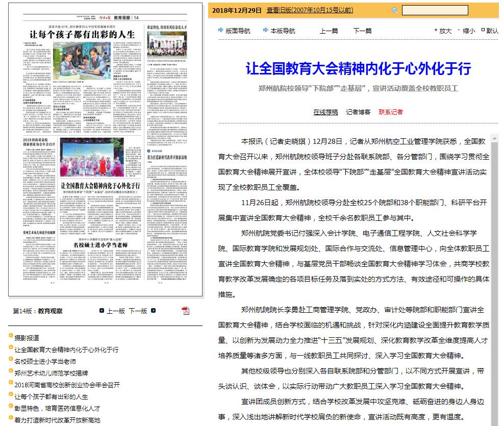
Task: Click the stage performance photo on page
Action: pos(92,157)
